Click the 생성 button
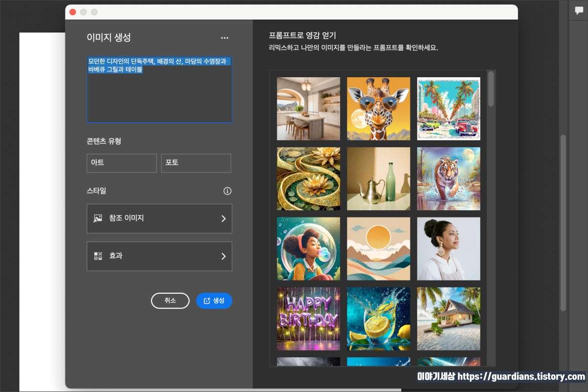 click(x=214, y=301)
